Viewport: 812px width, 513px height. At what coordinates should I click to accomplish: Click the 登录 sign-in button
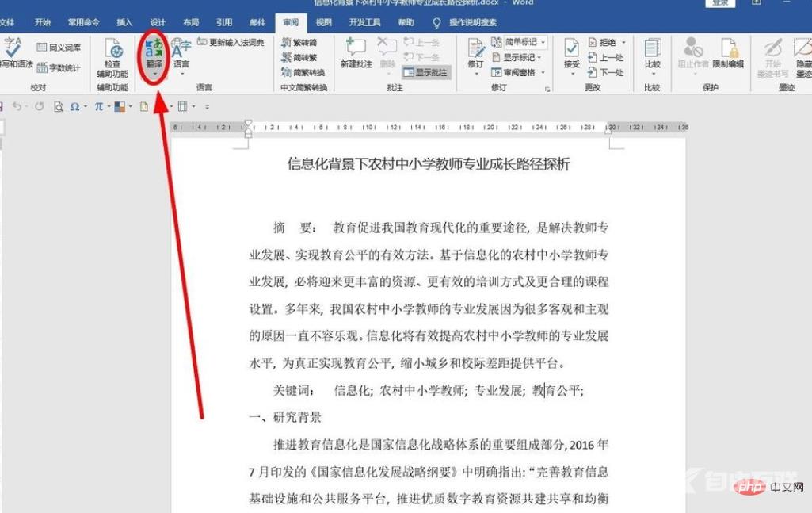pos(720,3)
